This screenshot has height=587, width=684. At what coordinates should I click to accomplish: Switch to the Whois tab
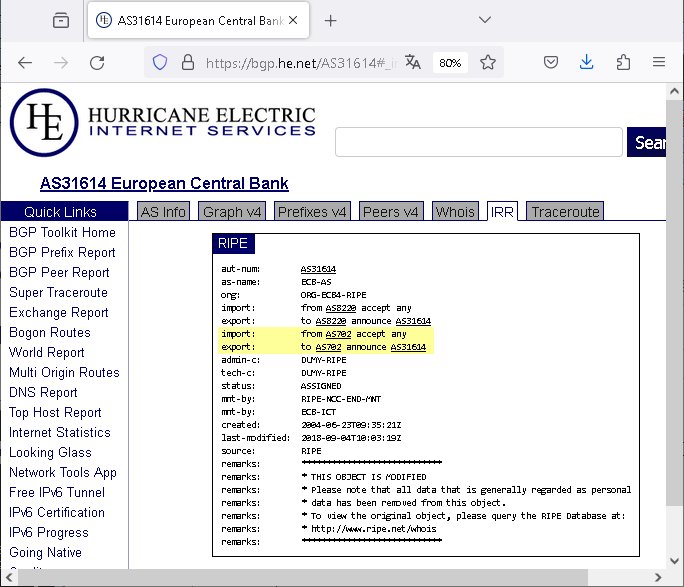455,212
